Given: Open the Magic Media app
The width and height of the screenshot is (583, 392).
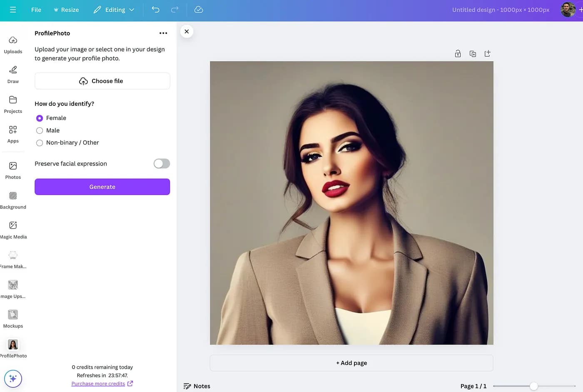Looking at the screenshot, I should pyautogui.click(x=13, y=230).
